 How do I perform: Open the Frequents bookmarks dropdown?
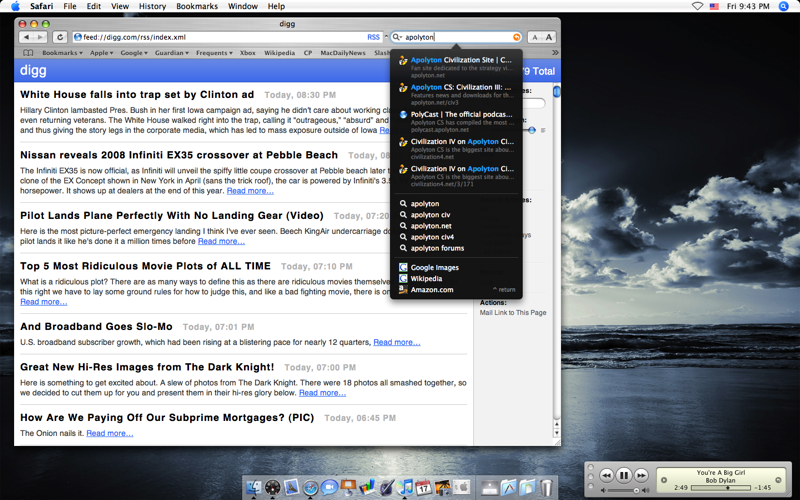(x=214, y=53)
